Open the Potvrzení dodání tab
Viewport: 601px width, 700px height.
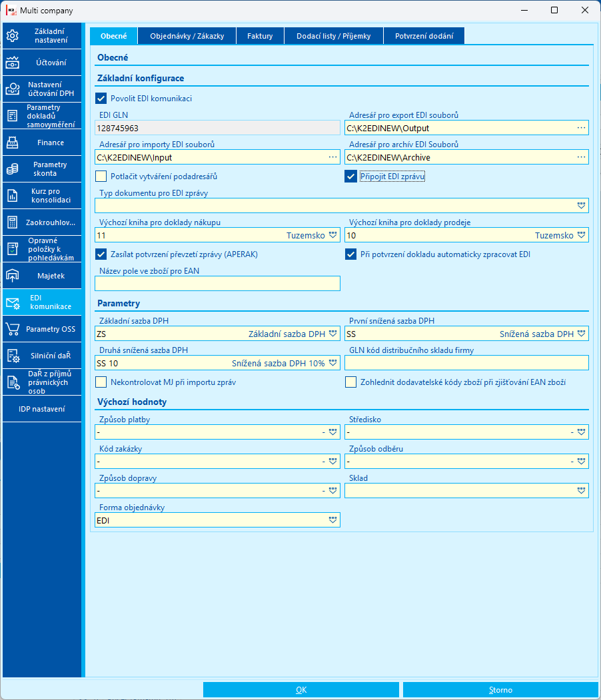424,36
